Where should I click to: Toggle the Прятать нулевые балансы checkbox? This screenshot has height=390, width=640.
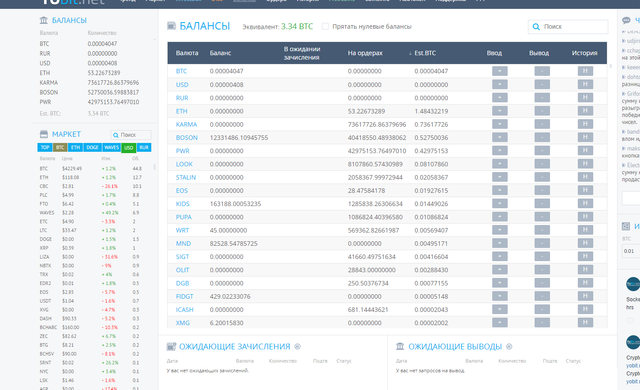[325, 27]
